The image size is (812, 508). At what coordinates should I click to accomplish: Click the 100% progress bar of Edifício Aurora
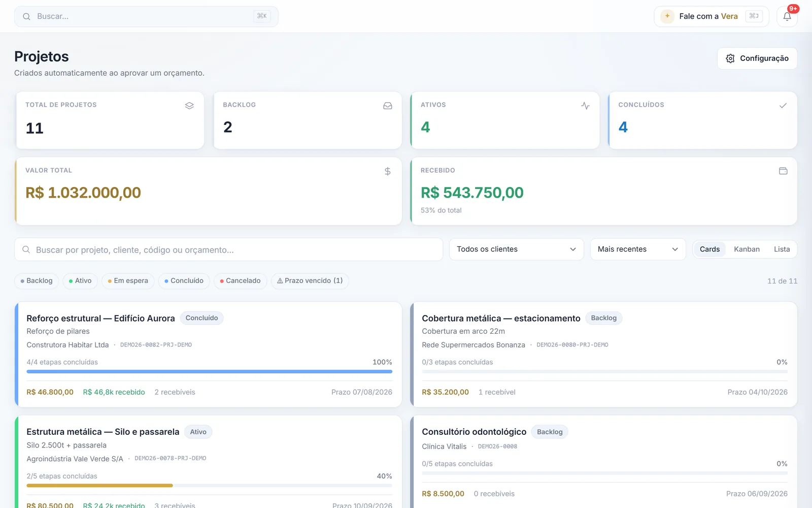coord(209,371)
